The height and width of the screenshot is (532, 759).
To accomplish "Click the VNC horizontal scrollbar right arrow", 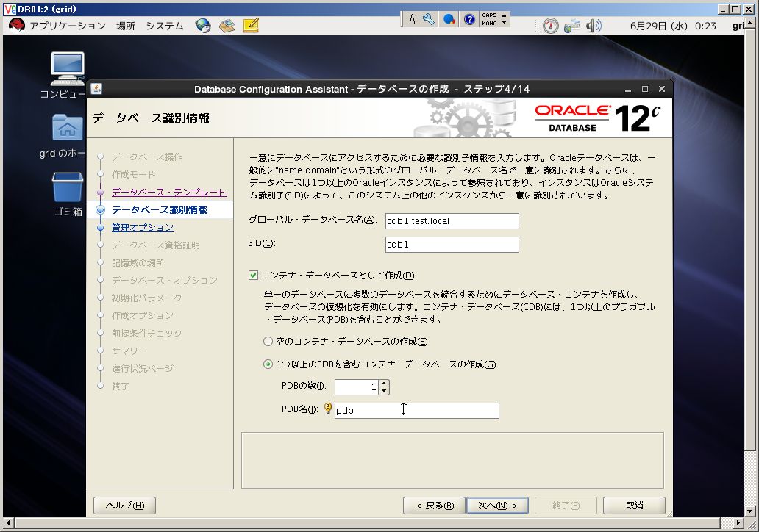I will [x=738, y=522].
